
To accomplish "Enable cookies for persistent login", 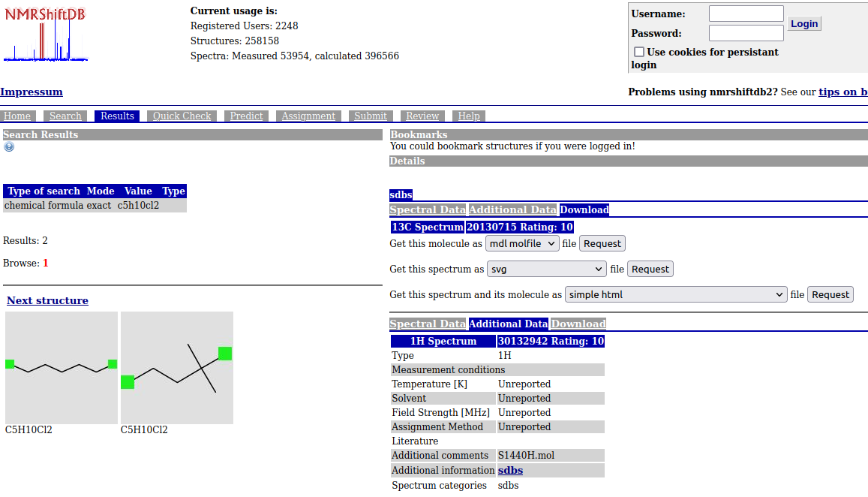I will click(x=639, y=52).
